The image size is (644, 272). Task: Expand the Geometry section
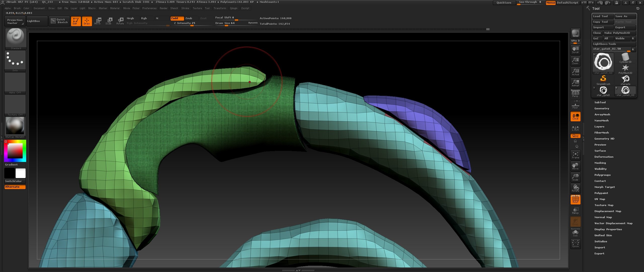tap(601, 108)
